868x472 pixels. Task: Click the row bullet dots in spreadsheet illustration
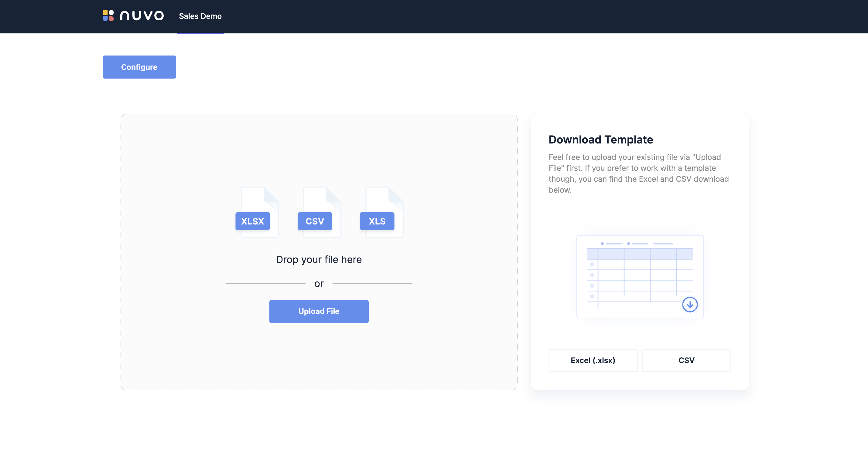pyautogui.click(x=592, y=280)
